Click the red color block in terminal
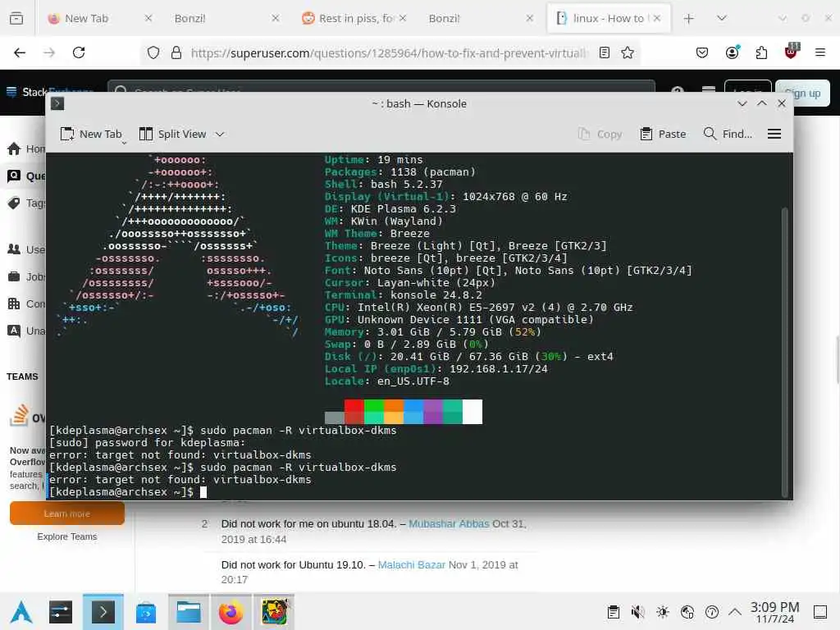840x630 pixels. (354, 412)
